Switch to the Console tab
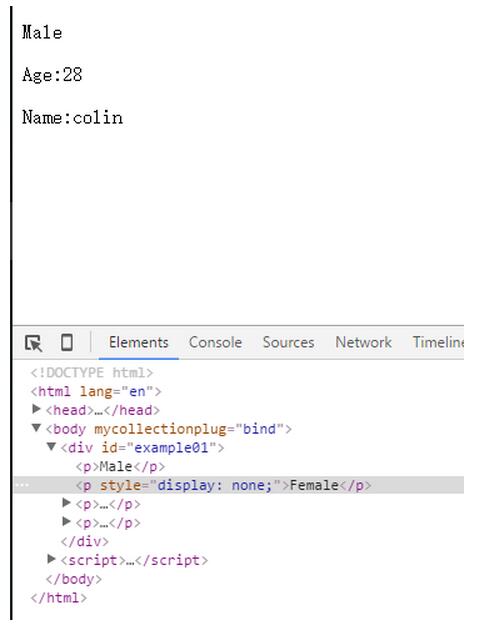 (215, 342)
